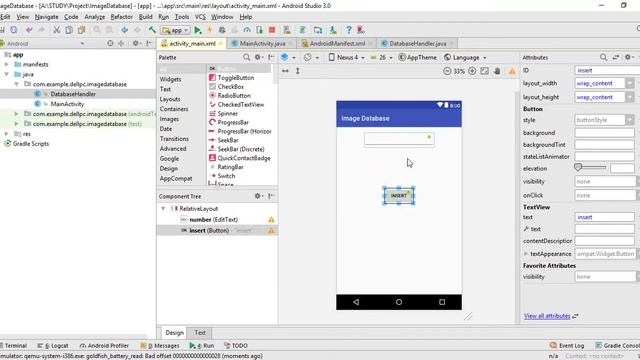Image resolution: width=640 pixels, height=360 pixels.
Task: Select the INSERT button in preview
Action: (399, 196)
